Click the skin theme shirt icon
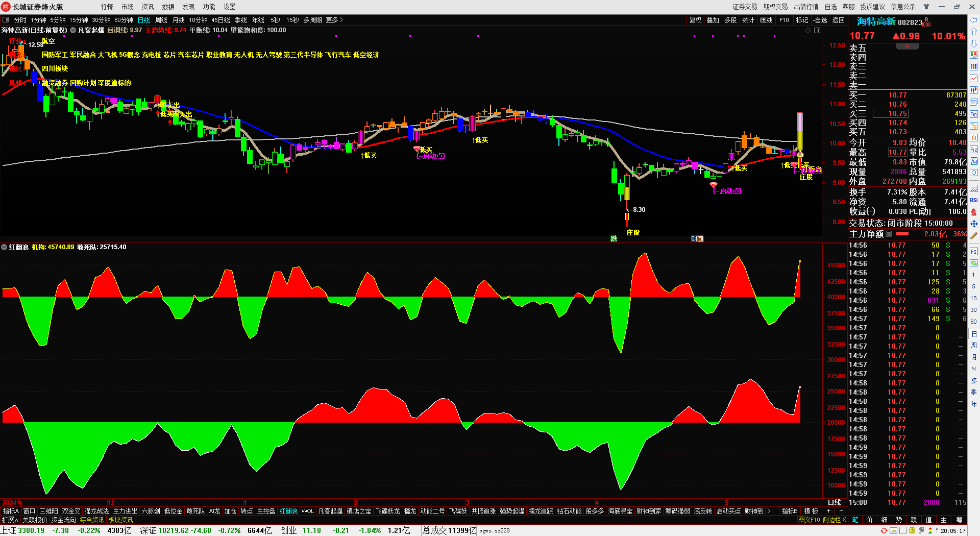The height and width of the screenshot is (536, 980). coord(926,7)
